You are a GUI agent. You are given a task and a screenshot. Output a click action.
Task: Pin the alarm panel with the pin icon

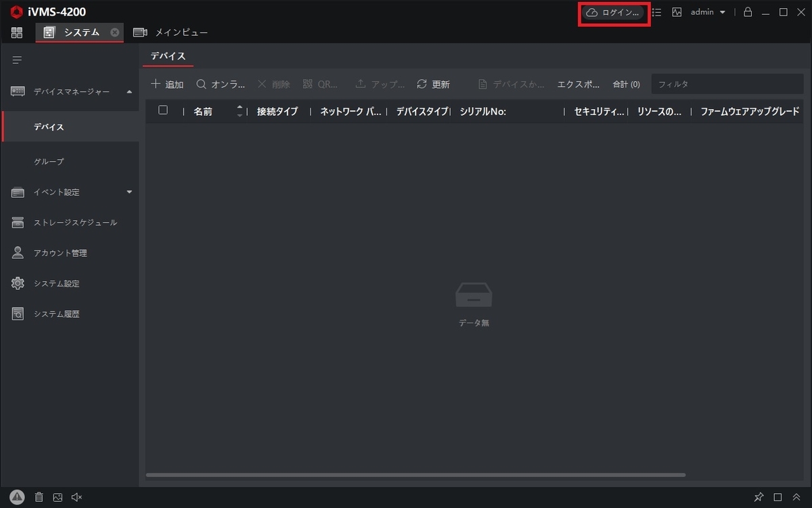click(759, 496)
